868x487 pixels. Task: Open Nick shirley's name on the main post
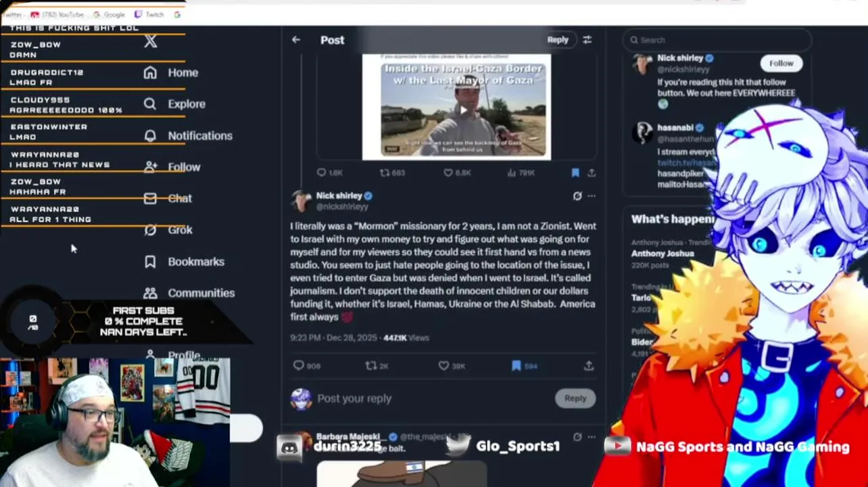click(x=339, y=195)
